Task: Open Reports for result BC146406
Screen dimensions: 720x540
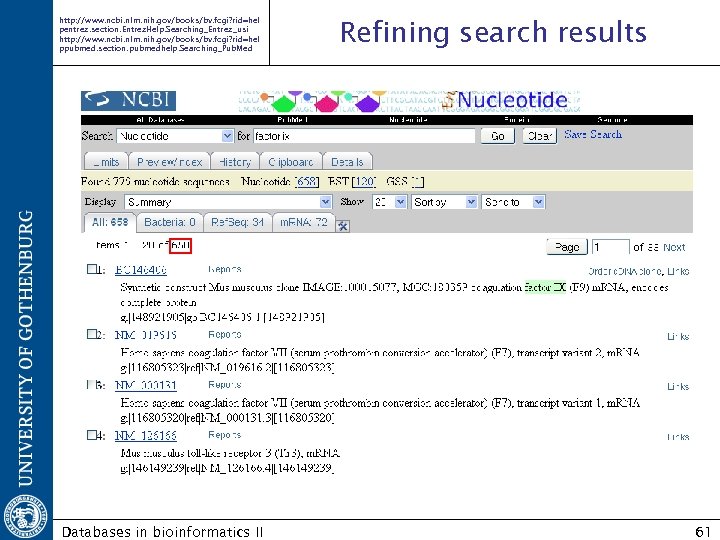Action: point(225,270)
